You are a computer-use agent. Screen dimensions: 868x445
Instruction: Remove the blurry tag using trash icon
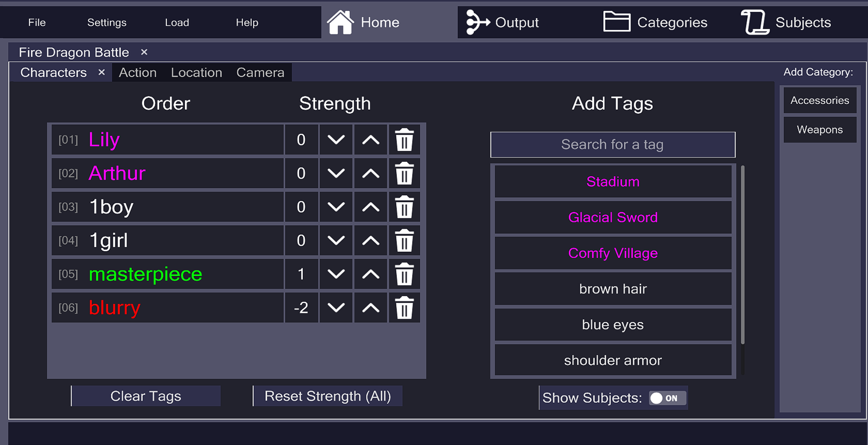point(404,307)
